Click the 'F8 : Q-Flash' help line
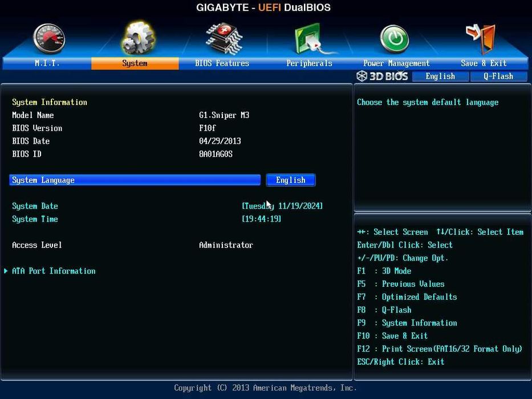 tap(384, 310)
